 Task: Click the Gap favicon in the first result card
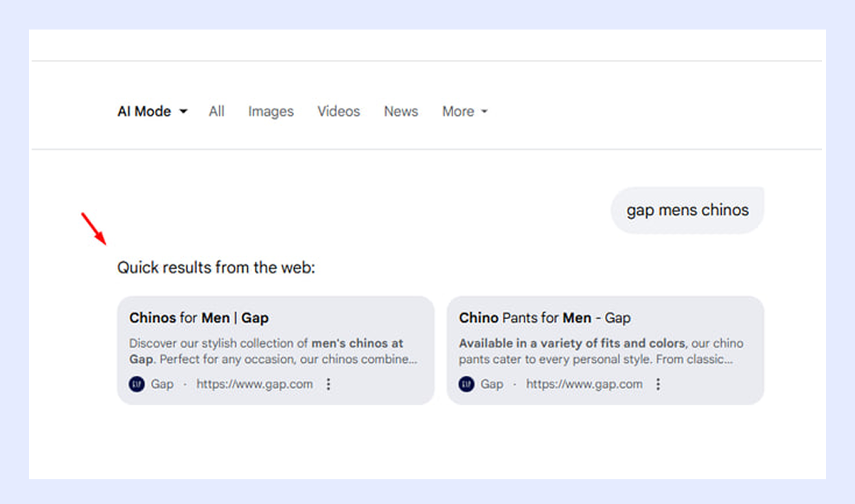137,385
